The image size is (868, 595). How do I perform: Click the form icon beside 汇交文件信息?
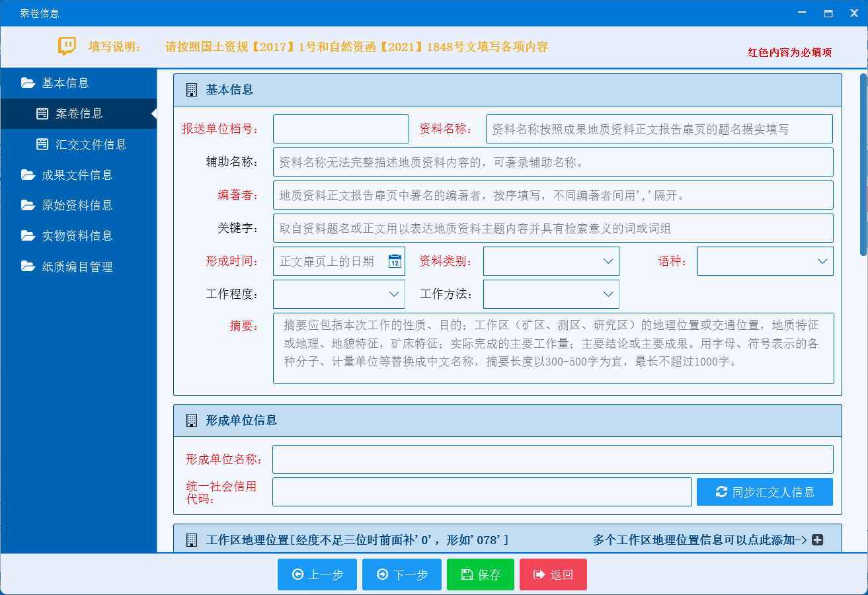pos(42,144)
